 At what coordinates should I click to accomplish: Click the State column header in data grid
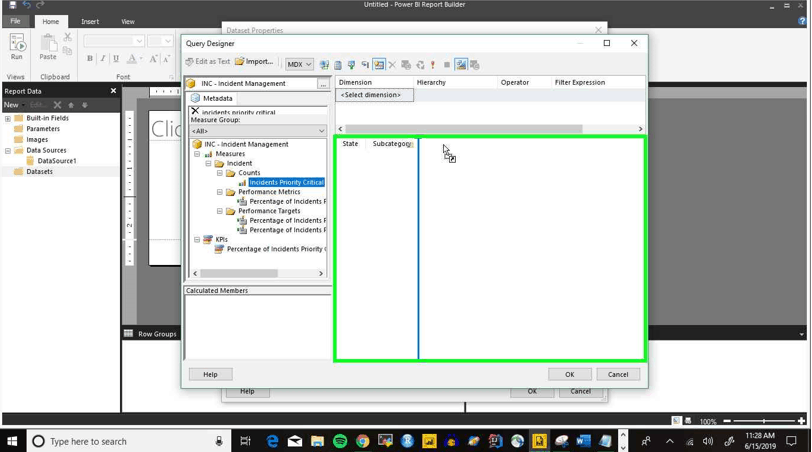click(350, 144)
